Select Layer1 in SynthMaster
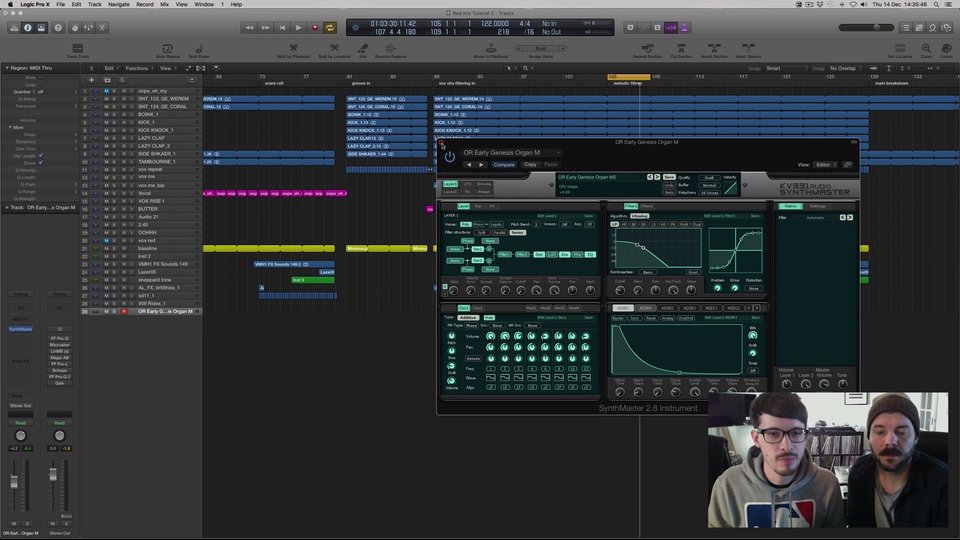 click(450, 184)
